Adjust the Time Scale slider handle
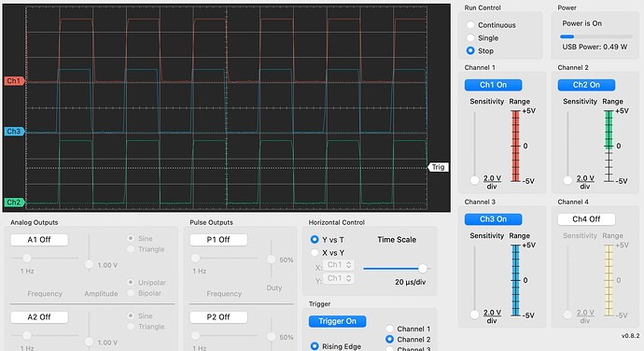 [x=422, y=269]
